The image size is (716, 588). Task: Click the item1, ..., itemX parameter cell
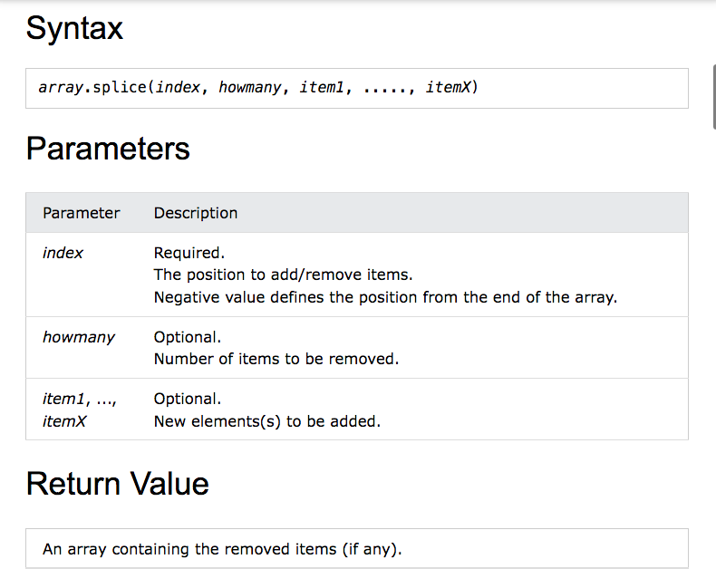click(x=80, y=410)
